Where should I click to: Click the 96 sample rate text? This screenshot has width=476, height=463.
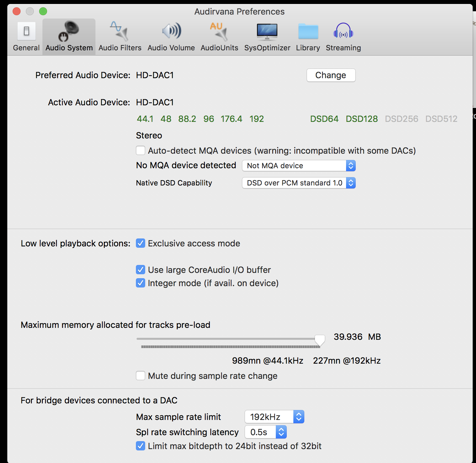coord(209,119)
